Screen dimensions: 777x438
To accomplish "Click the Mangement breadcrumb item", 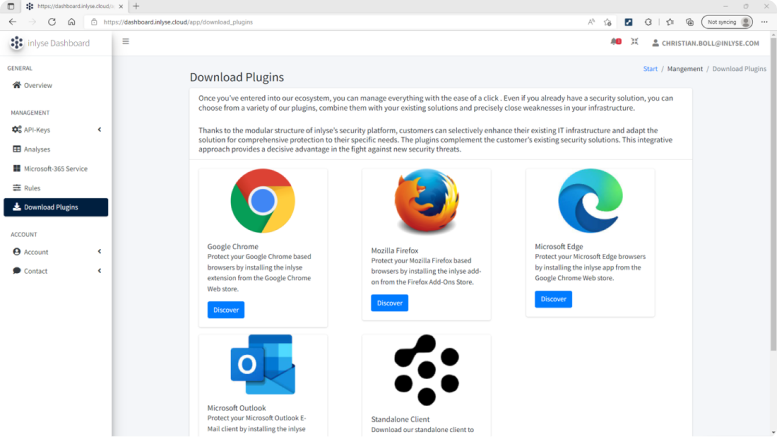I will pos(685,69).
